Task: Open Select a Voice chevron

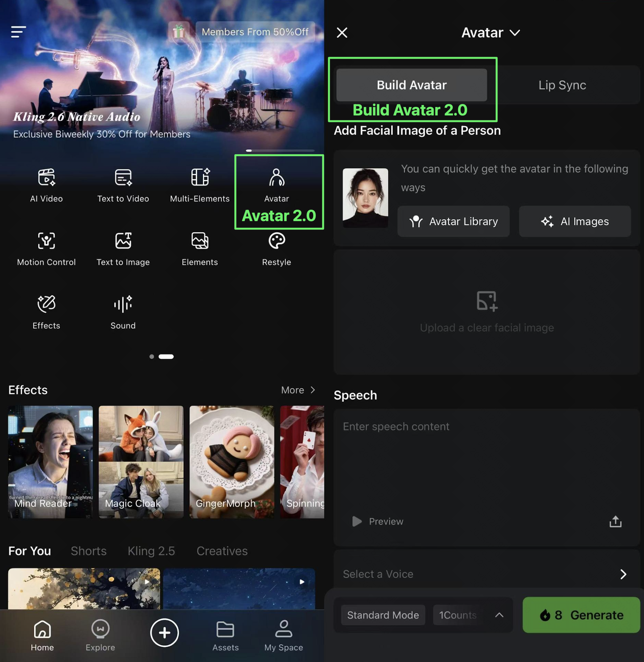Action: point(623,574)
